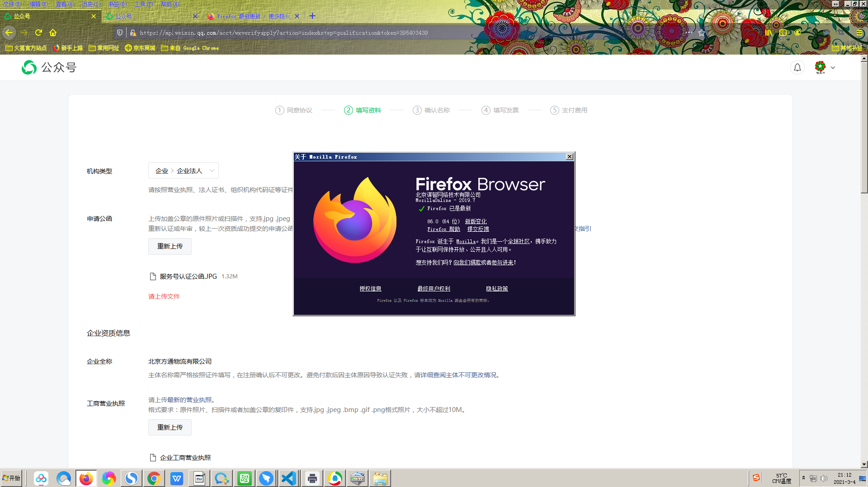Click 重新上传 under 申请公函

[170, 246]
